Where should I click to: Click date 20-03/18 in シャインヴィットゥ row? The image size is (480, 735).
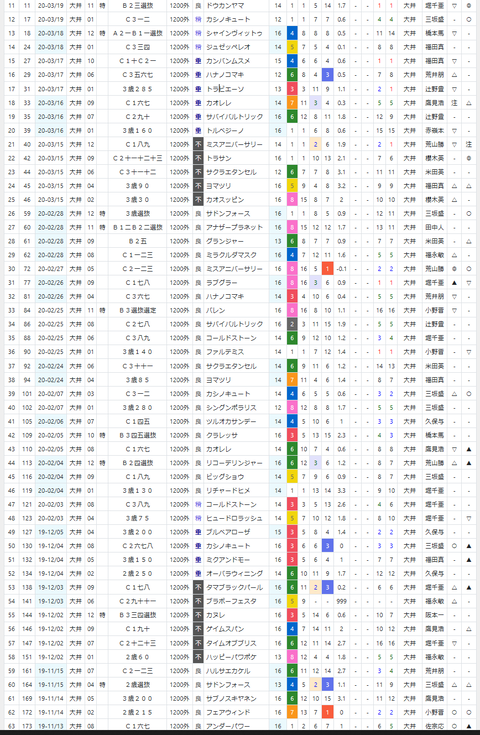[51, 33]
